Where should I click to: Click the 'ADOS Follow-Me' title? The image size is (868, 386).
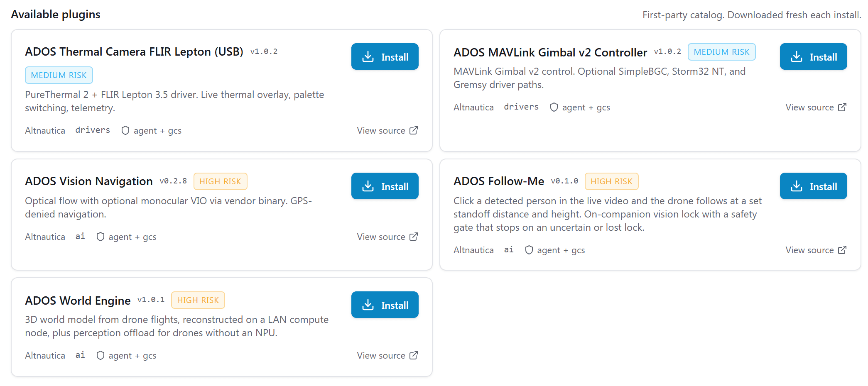tap(499, 181)
